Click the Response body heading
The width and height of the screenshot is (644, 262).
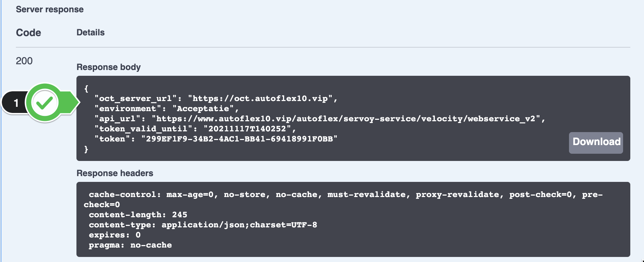tap(109, 67)
